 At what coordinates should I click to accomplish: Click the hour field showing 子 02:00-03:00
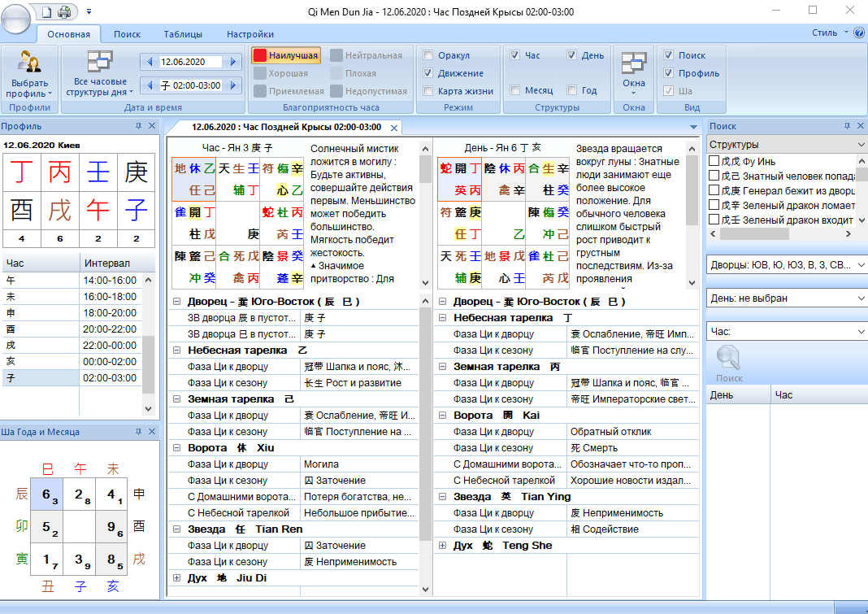point(191,85)
